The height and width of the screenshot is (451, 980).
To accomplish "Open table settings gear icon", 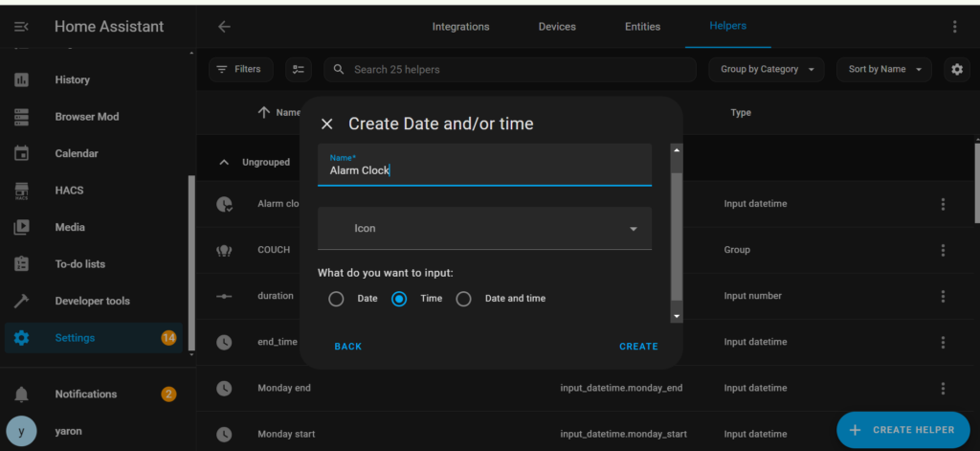I will click(x=957, y=70).
